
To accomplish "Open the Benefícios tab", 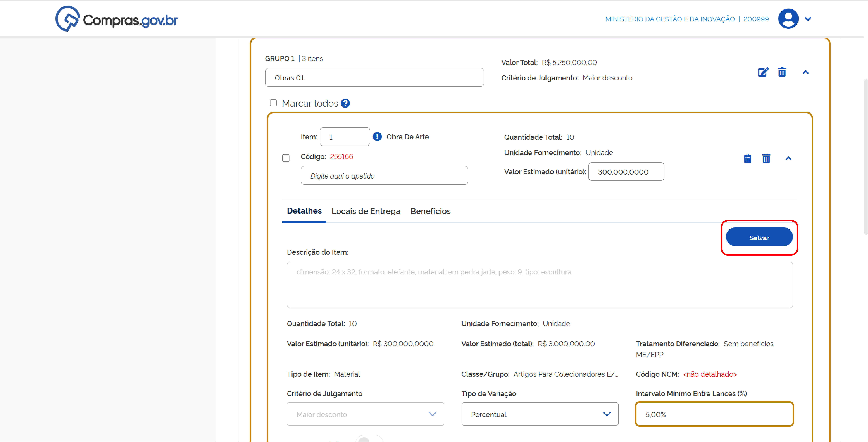I will (x=431, y=211).
